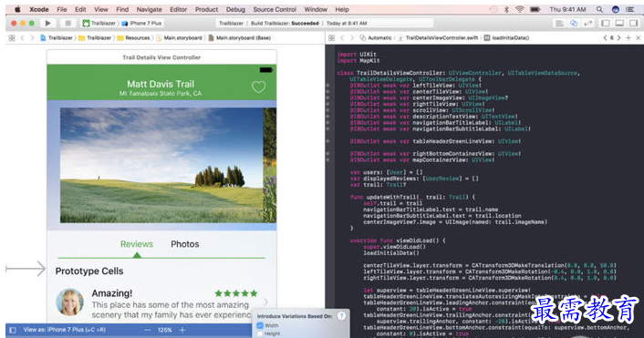Check the Height variation checkbox

pyautogui.click(x=260, y=333)
